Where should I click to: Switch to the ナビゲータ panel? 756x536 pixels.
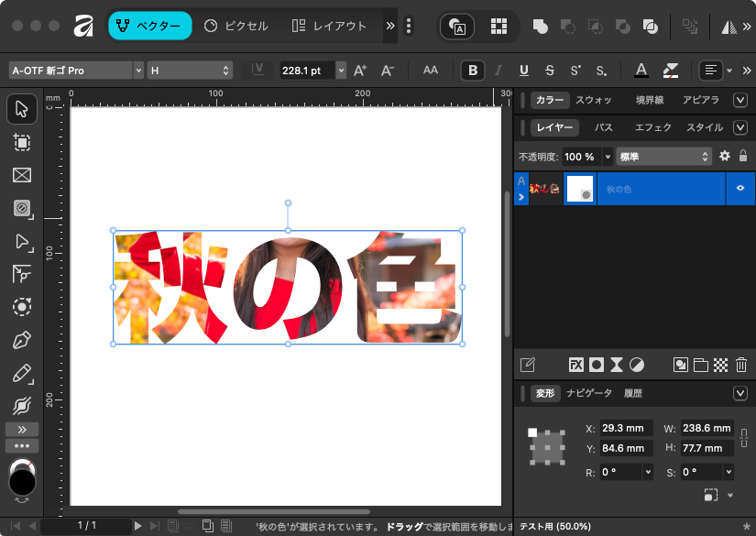pyautogui.click(x=589, y=393)
